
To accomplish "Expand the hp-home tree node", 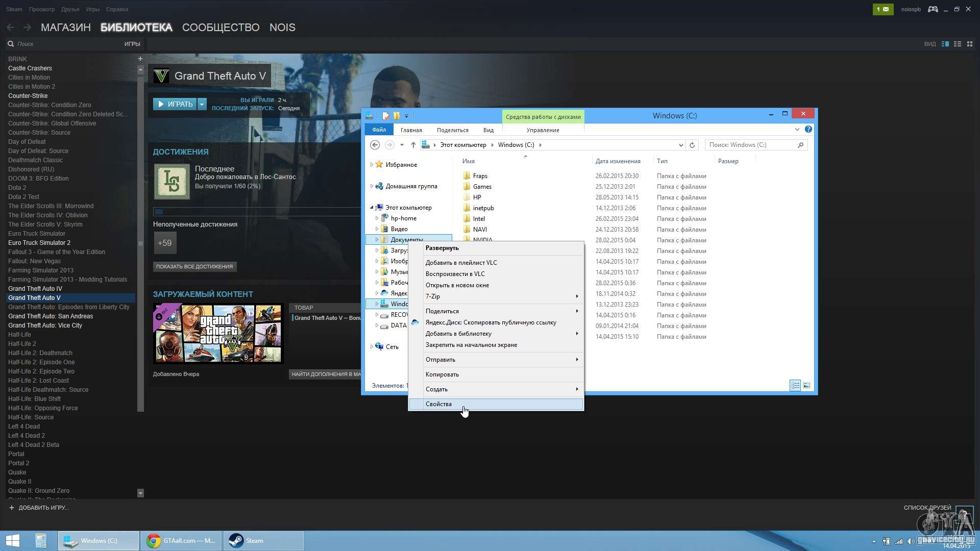I will point(377,218).
